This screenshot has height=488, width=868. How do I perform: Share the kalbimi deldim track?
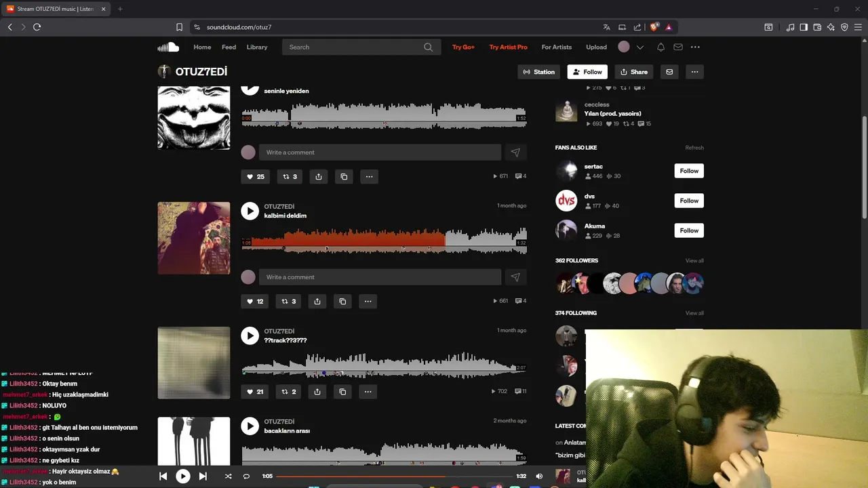pos(317,301)
